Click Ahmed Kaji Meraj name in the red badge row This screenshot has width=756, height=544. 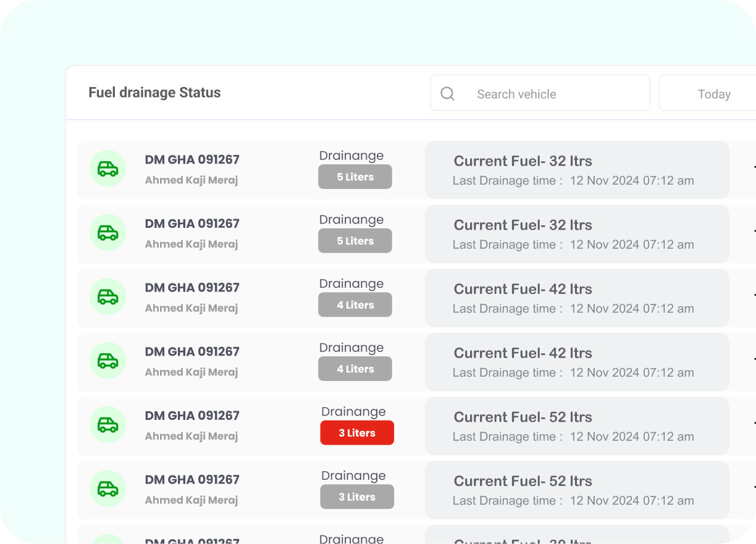click(x=191, y=436)
